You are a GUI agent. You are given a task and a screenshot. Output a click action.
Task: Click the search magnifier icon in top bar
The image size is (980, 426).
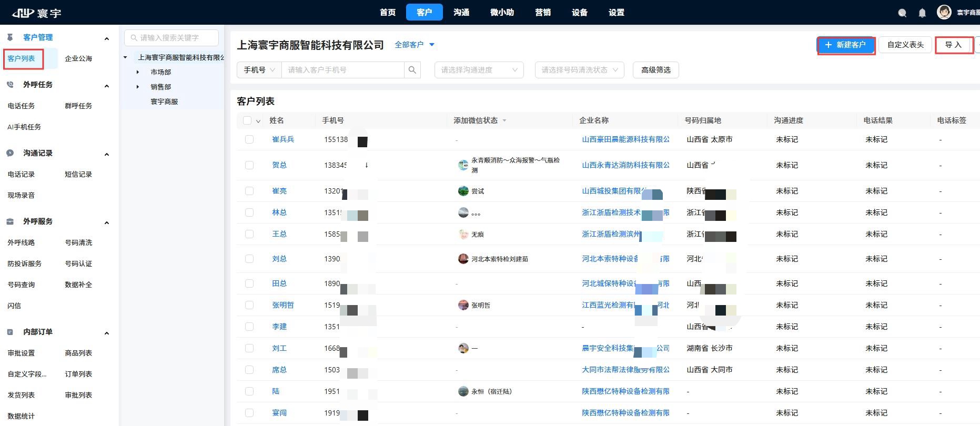click(x=902, y=13)
